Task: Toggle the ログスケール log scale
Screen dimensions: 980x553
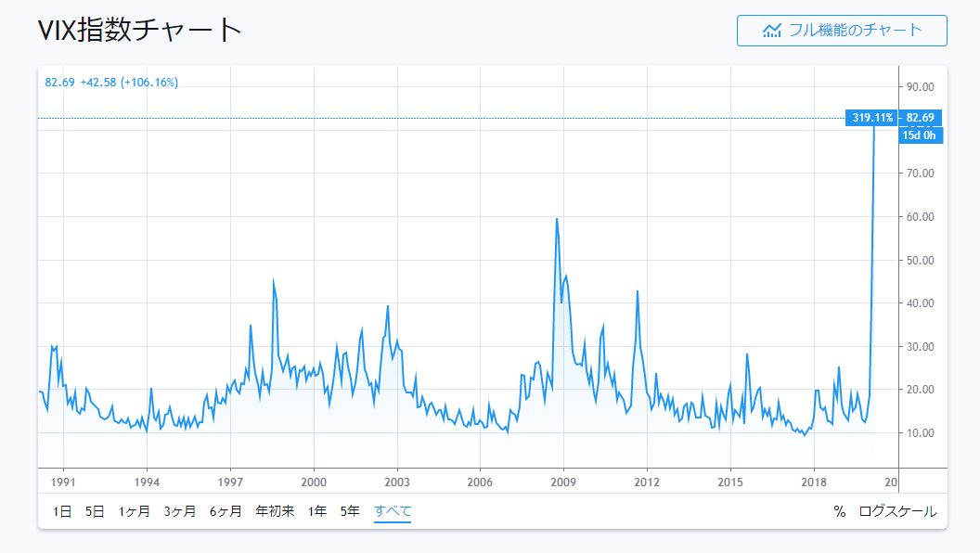Action: tap(897, 511)
